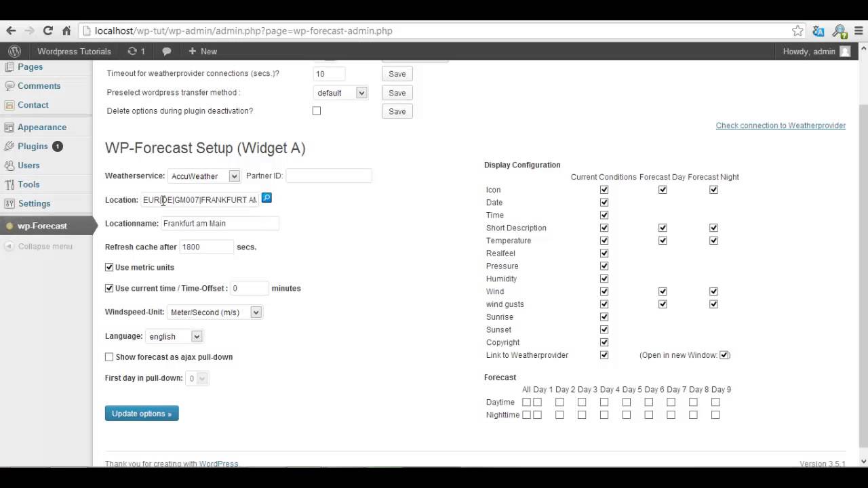Click the admin avatar icon
Screen dimensions: 868x488
click(845, 52)
